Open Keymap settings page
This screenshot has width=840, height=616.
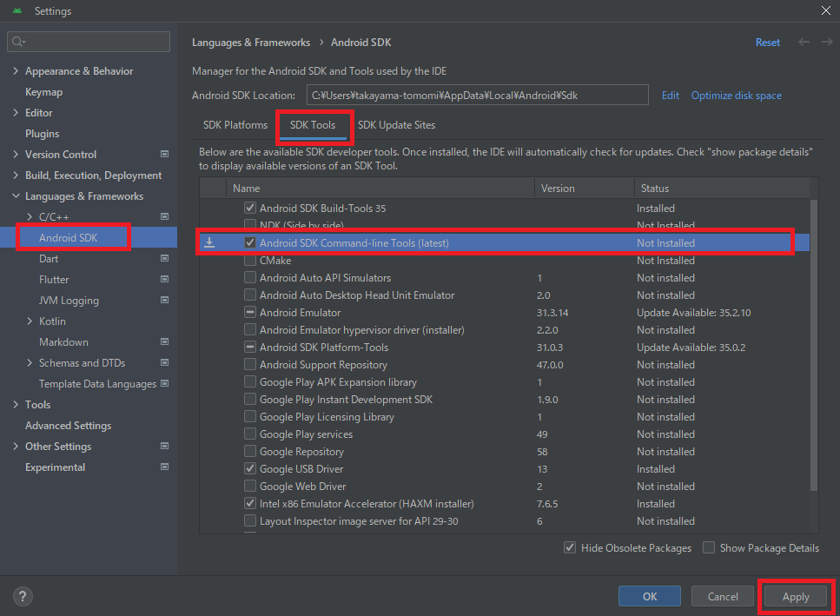click(44, 91)
